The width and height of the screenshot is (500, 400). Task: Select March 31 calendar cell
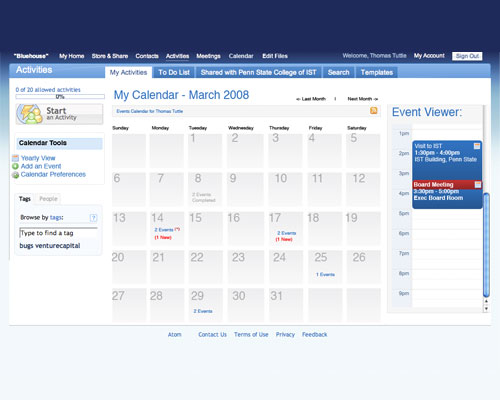[x=286, y=304]
